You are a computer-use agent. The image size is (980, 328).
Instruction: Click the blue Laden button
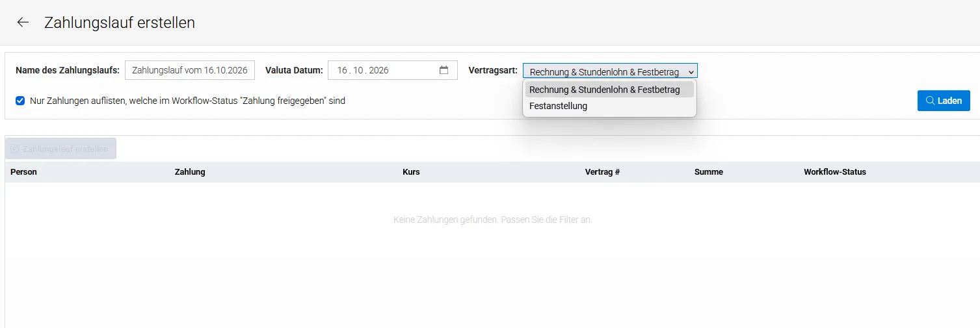pos(944,101)
